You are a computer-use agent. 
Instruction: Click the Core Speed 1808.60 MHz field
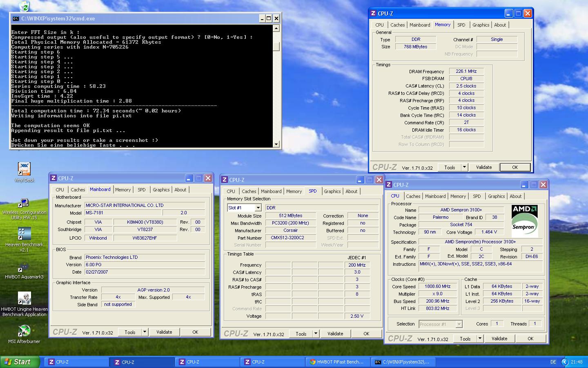coord(437,287)
